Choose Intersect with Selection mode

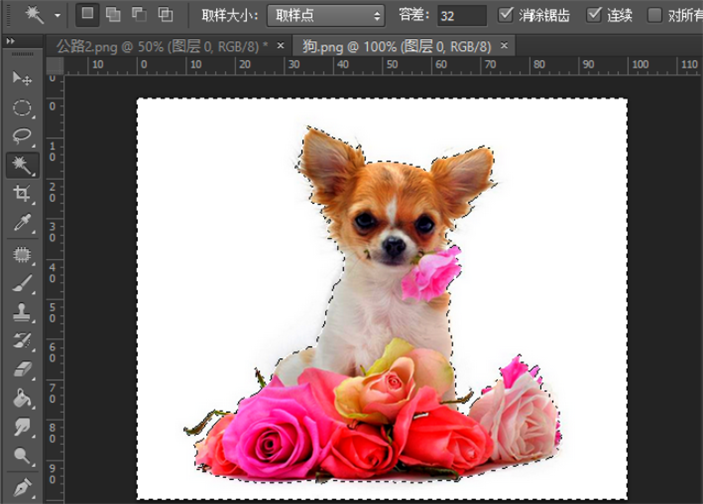pyautogui.click(x=165, y=15)
